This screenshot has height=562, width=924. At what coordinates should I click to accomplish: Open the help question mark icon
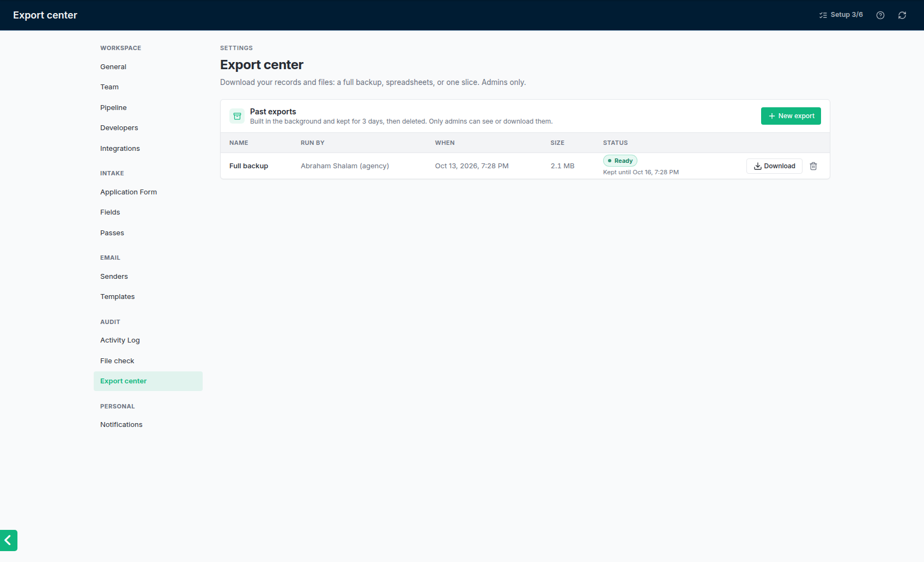(880, 15)
